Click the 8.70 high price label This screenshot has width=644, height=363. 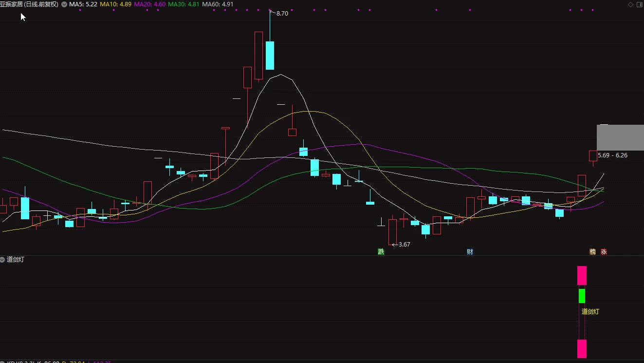(282, 14)
